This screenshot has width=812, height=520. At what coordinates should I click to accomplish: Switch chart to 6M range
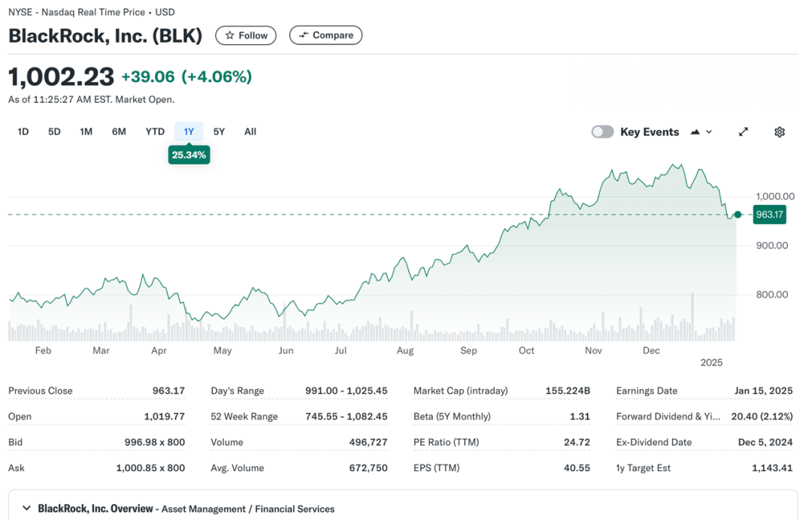[119, 132]
